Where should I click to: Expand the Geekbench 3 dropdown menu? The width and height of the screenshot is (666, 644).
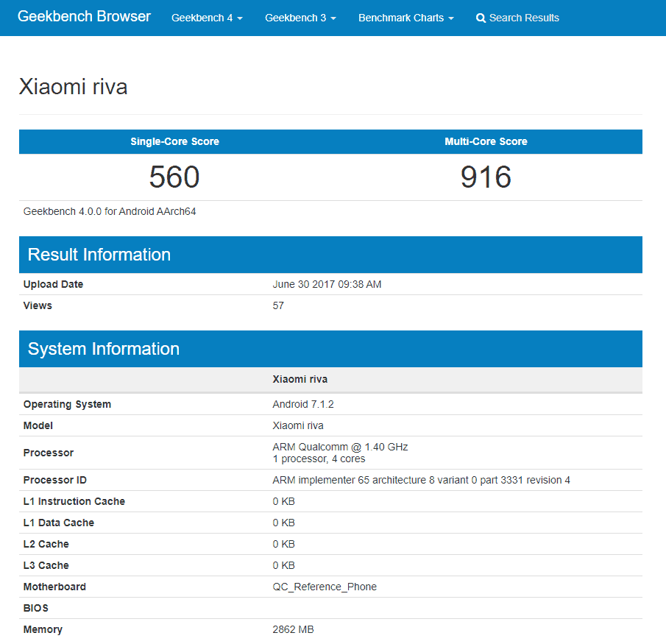click(x=300, y=18)
